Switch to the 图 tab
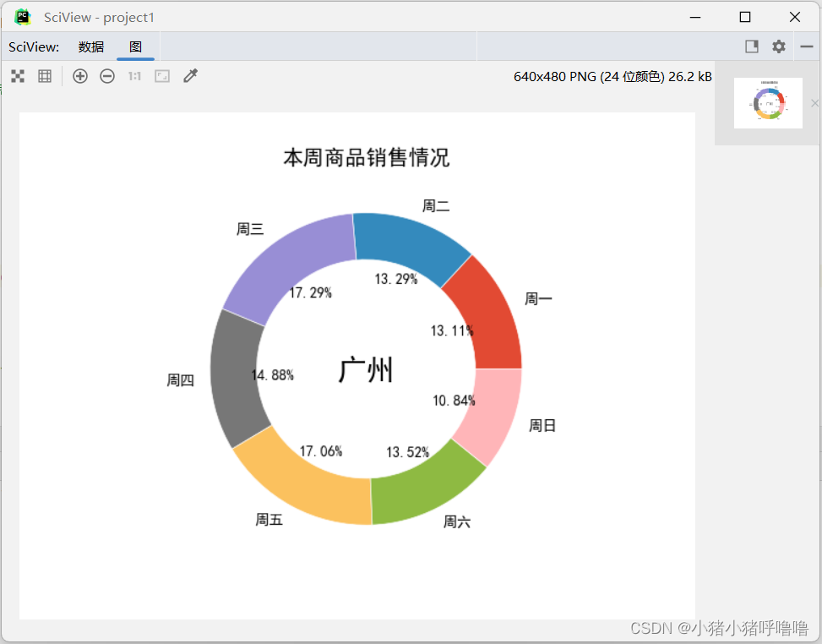 coord(135,46)
